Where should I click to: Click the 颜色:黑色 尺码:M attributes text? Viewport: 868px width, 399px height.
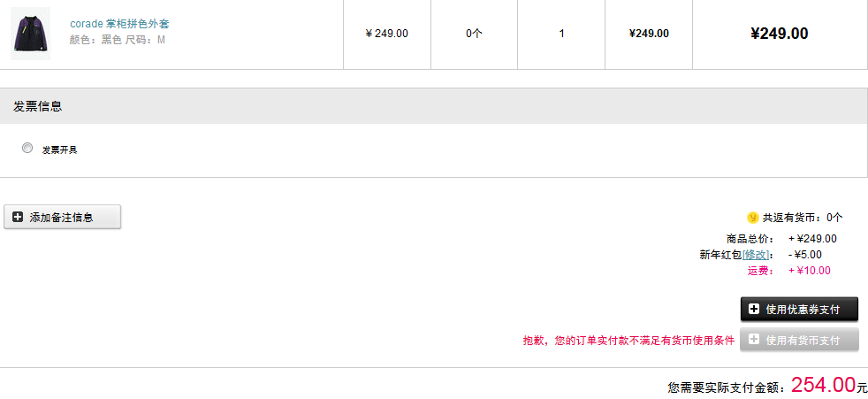point(118,40)
